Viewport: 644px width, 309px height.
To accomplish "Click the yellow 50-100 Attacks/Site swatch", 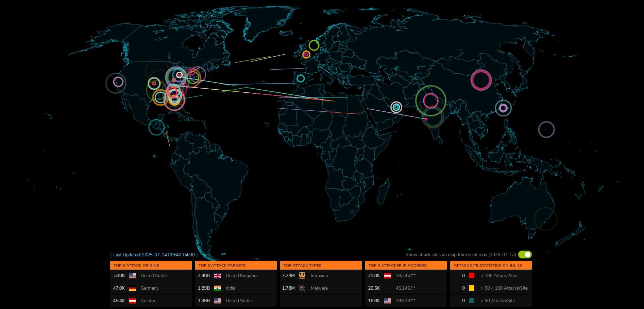I will coord(472,288).
